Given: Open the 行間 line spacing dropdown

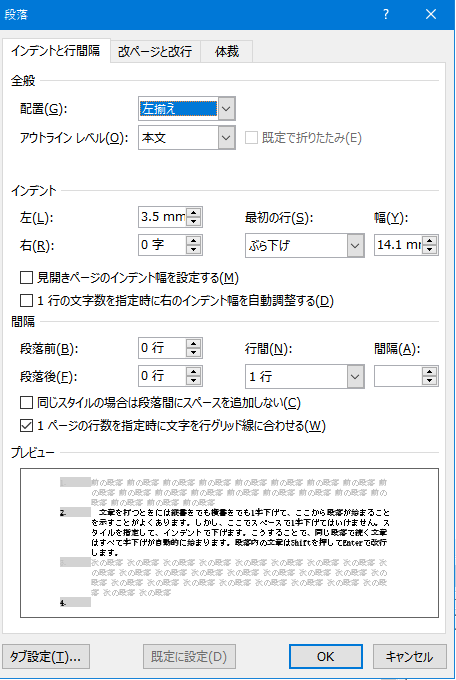Looking at the screenshot, I should click(355, 376).
